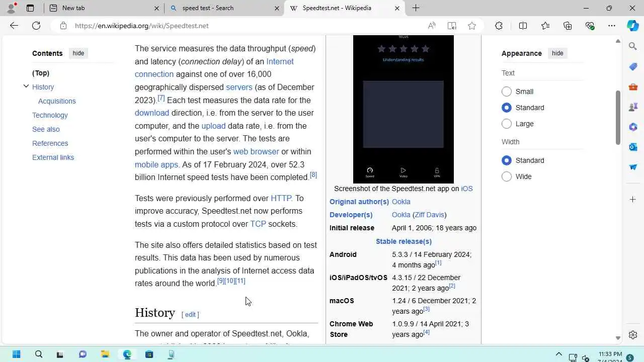
Task: Open Microsoft Edge taskbar icon
Action: coord(127,354)
